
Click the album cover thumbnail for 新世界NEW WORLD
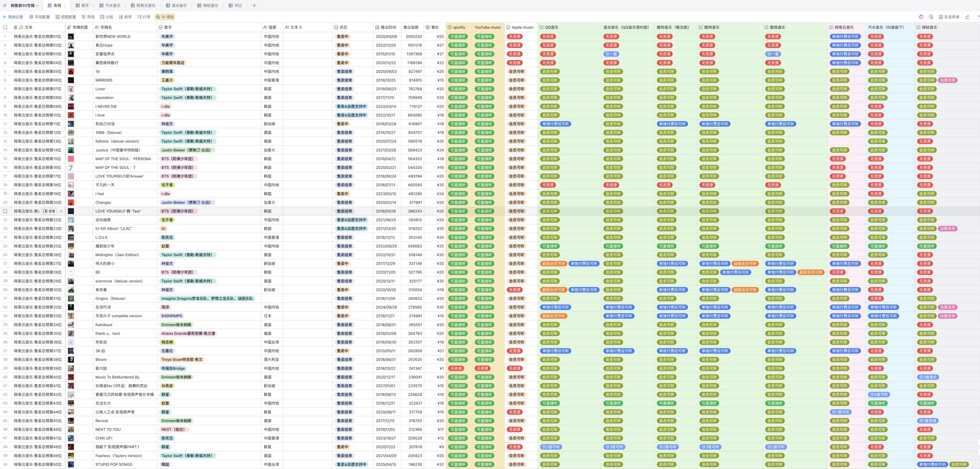pos(71,37)
